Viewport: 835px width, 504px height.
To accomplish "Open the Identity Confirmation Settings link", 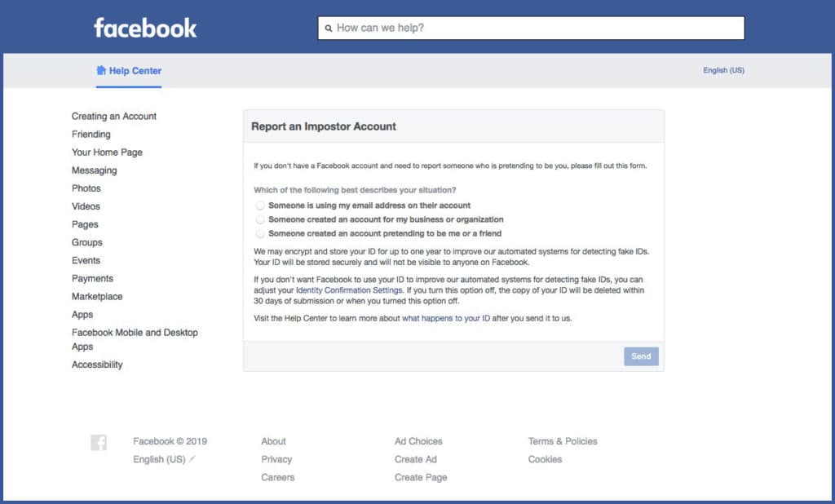I will pos(349,290).
